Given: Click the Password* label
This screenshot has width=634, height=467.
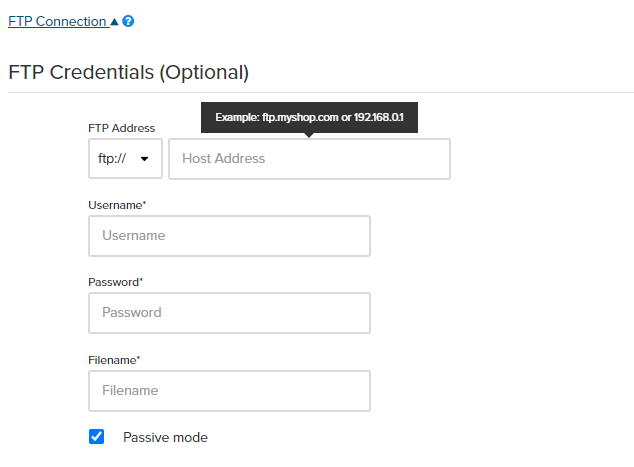Looking at the screenshot, I should [x=116, y=282].
